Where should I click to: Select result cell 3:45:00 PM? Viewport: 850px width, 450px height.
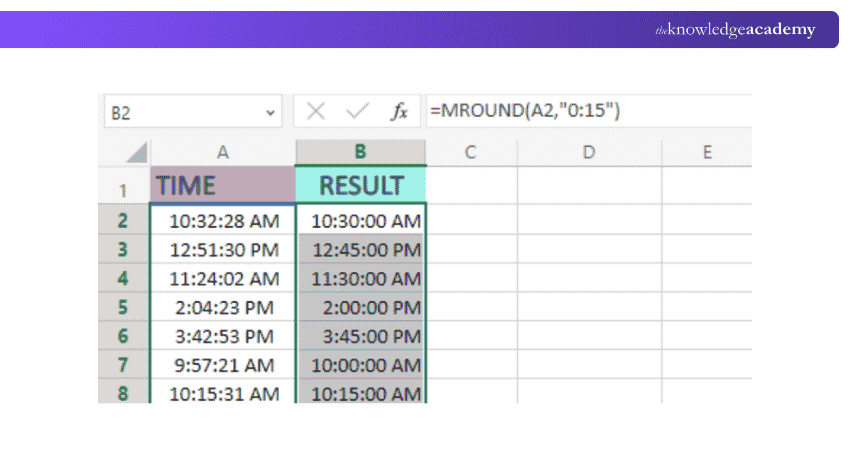[361, 336]
